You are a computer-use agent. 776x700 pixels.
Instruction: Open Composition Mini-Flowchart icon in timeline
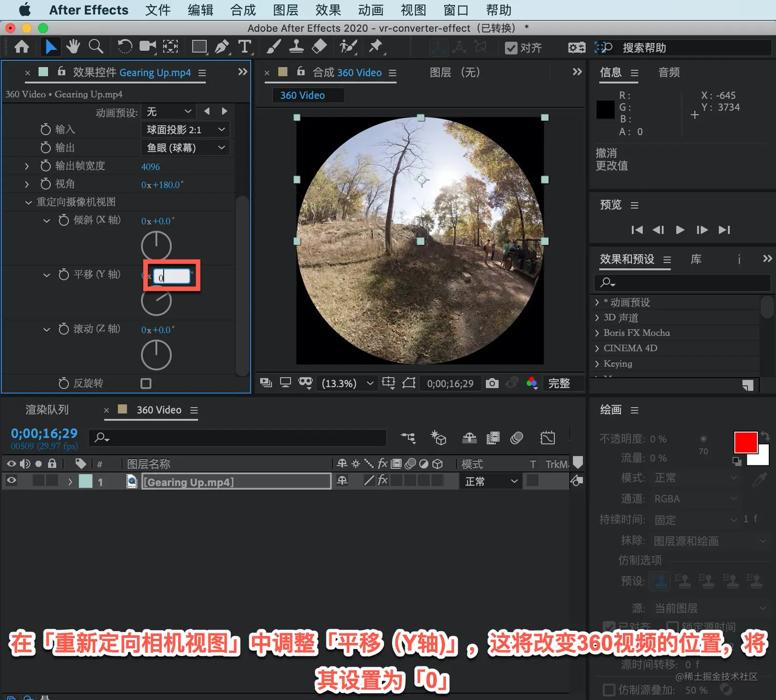(x=409, y=438)
